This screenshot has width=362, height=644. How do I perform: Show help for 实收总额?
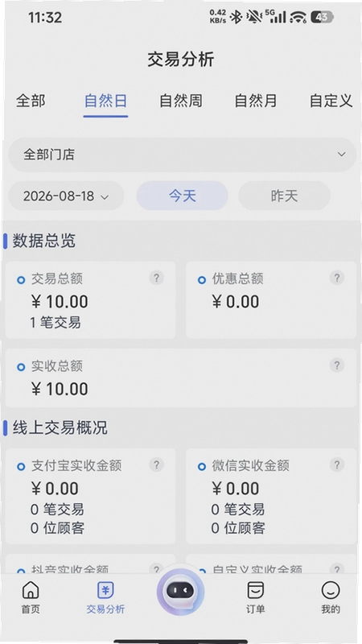click(x=337, y=365)
